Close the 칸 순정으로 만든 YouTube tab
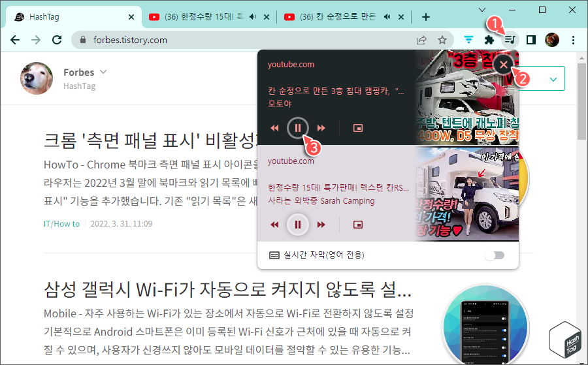 point(401,17)
